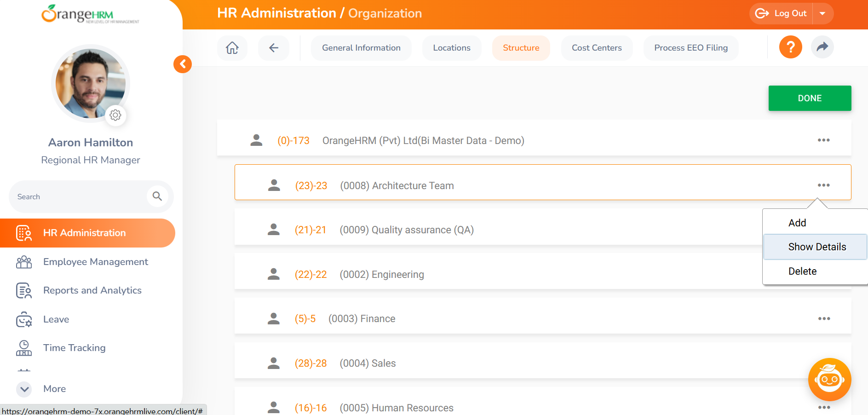
Task: Click the HR Administration sidebar icon
Action: (x=24, y=233)
